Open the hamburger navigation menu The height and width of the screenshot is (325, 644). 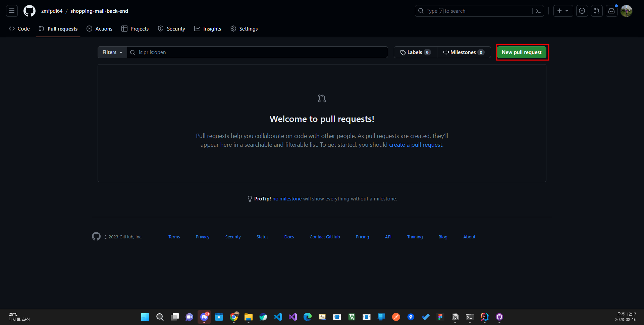[12, 11]
